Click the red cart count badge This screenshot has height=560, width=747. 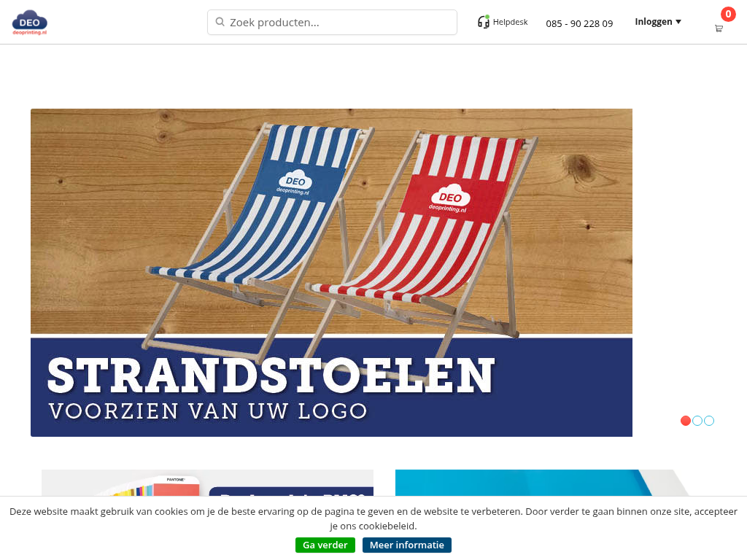[728, 15]
